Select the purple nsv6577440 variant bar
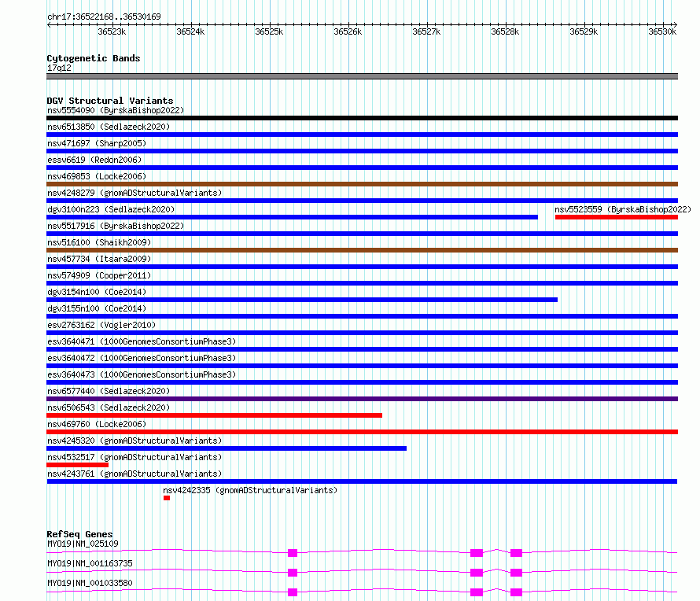 [x=362, y=399]
